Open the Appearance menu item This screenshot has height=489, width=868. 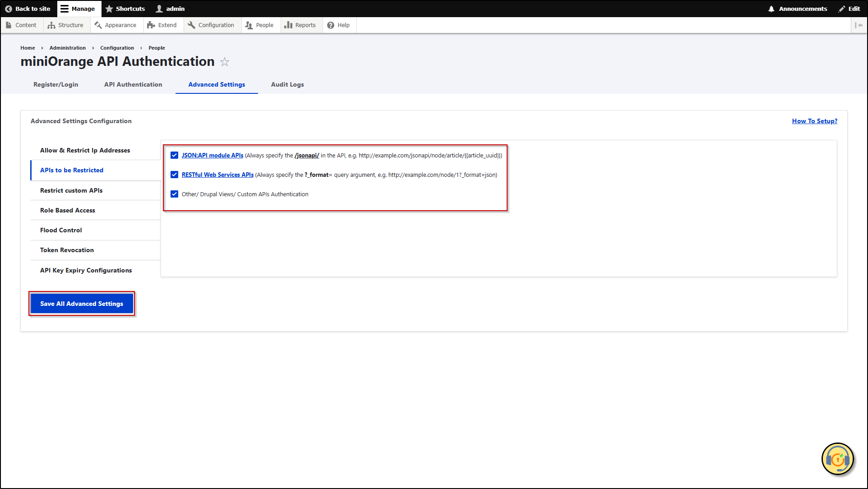[115, 25]
